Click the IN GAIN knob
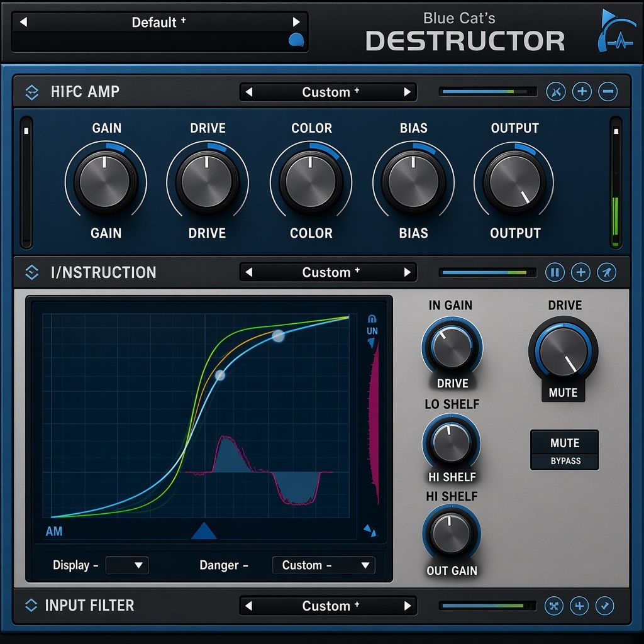The height and width of the screenshot is (644, 644). tap(452, 347)
